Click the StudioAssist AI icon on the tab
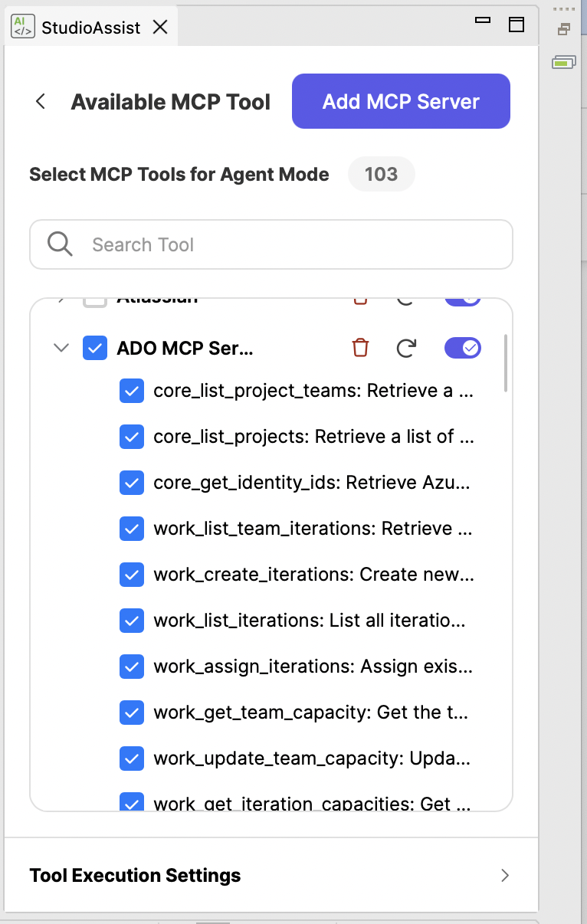This screenshot has width=587, height=924. 22,26
